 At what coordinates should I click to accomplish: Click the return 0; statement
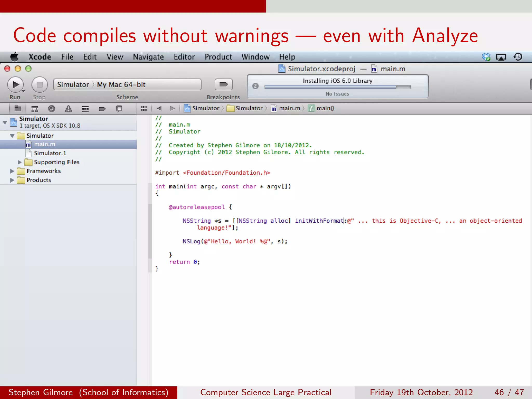(184, 262)
